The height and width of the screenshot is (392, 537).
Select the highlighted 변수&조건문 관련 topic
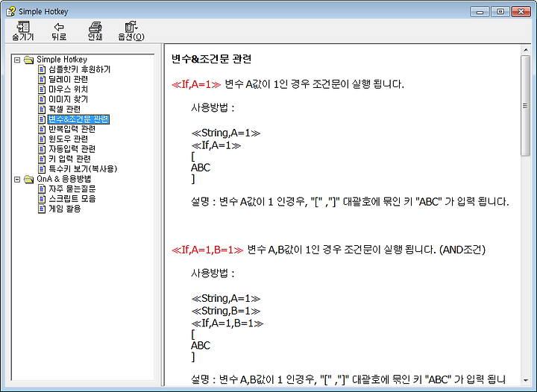tap(78, 119)
